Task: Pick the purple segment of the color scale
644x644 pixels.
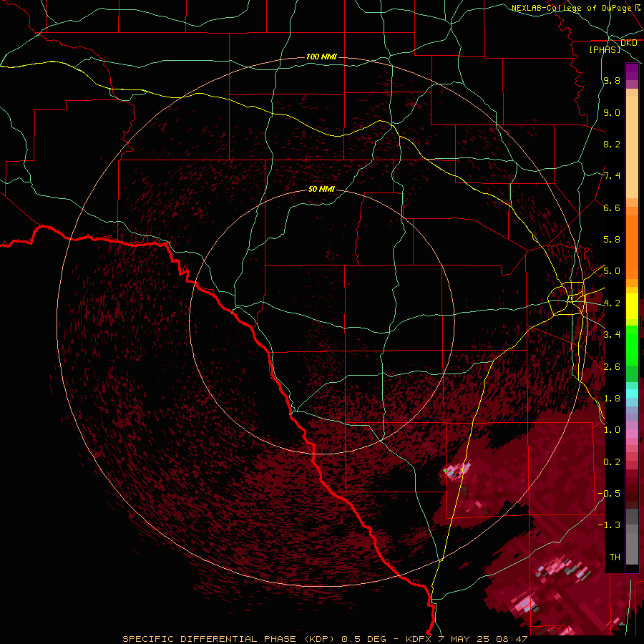Action: click(632, 72)
